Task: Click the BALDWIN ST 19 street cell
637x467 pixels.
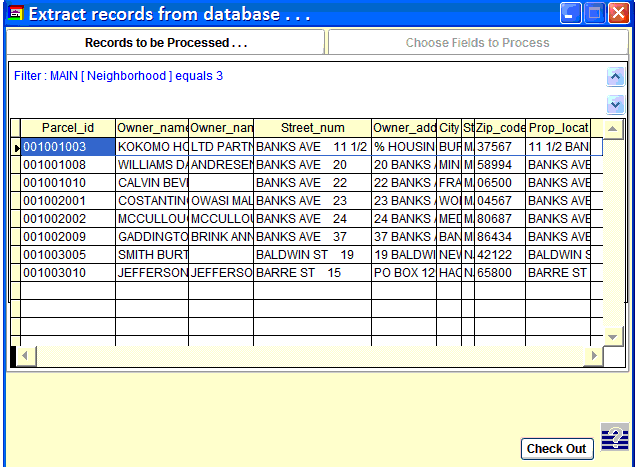Action: (311, 255)
